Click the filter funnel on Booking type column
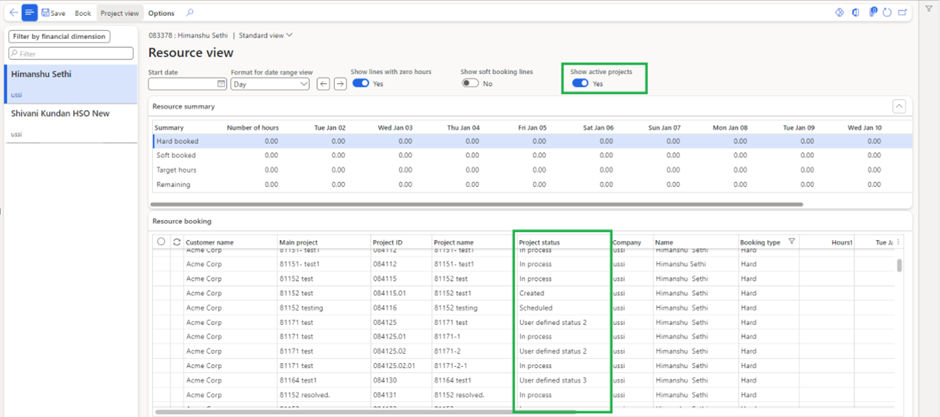 point(792,242)
